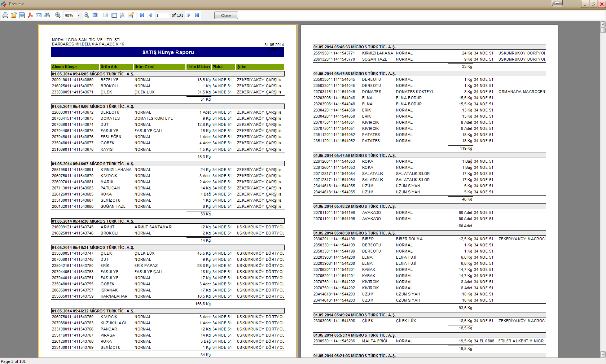
Task: Open Find with the binoculars icon
Action: 47,15
